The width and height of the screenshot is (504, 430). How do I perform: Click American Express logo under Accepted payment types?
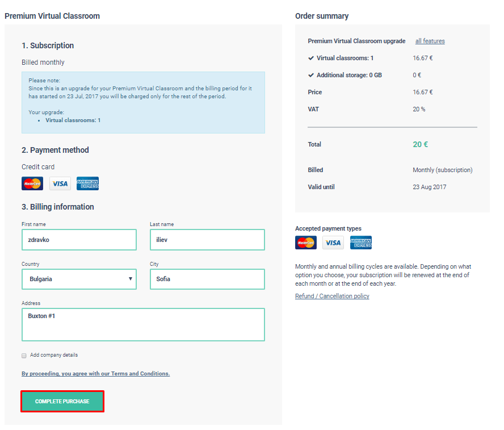(x=361, y=243)
